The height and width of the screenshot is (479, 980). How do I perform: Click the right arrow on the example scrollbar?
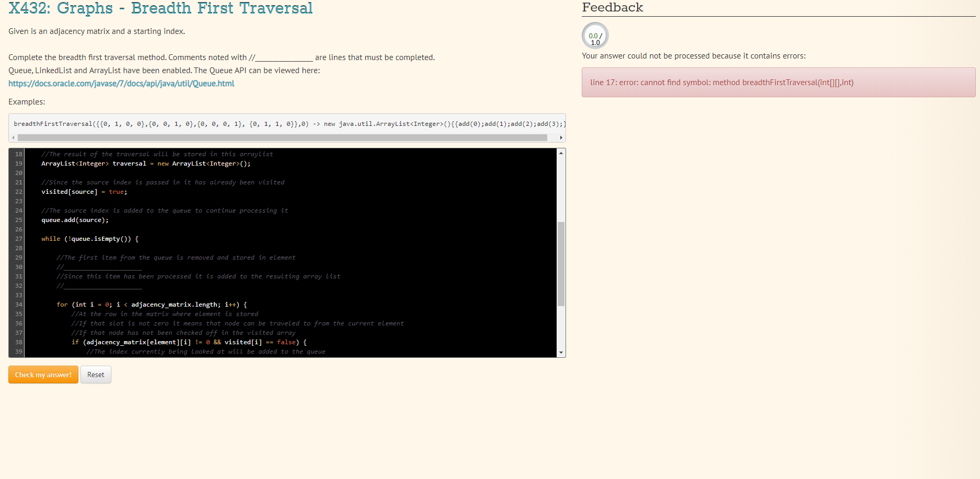click(561, 137)
